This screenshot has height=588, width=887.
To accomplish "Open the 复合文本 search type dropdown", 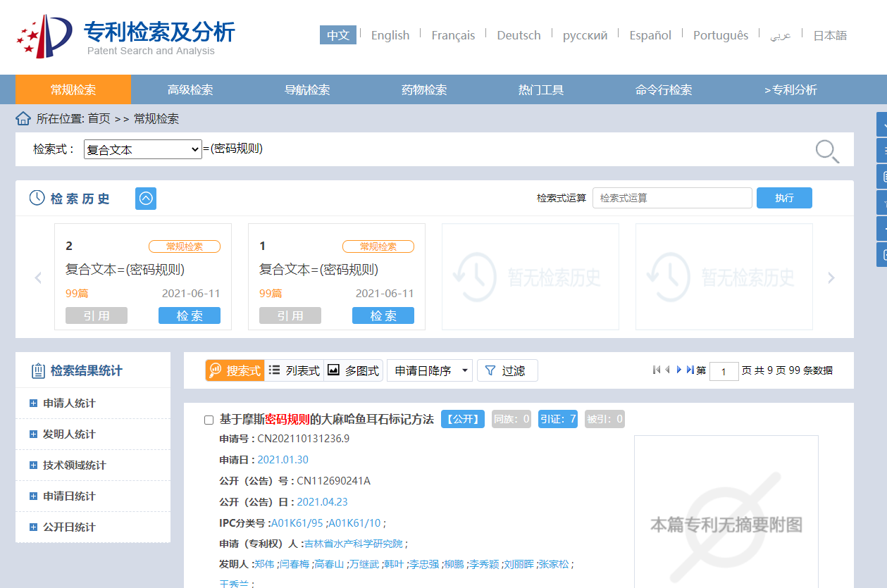I will point(142,150).
